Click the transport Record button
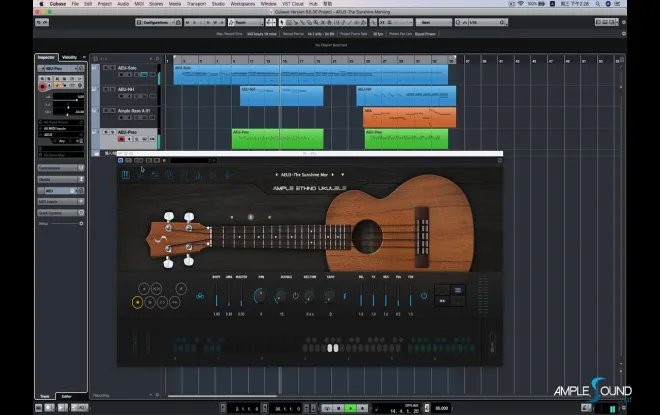This screenshot has width=660, height=415. [x=362, y=408]
